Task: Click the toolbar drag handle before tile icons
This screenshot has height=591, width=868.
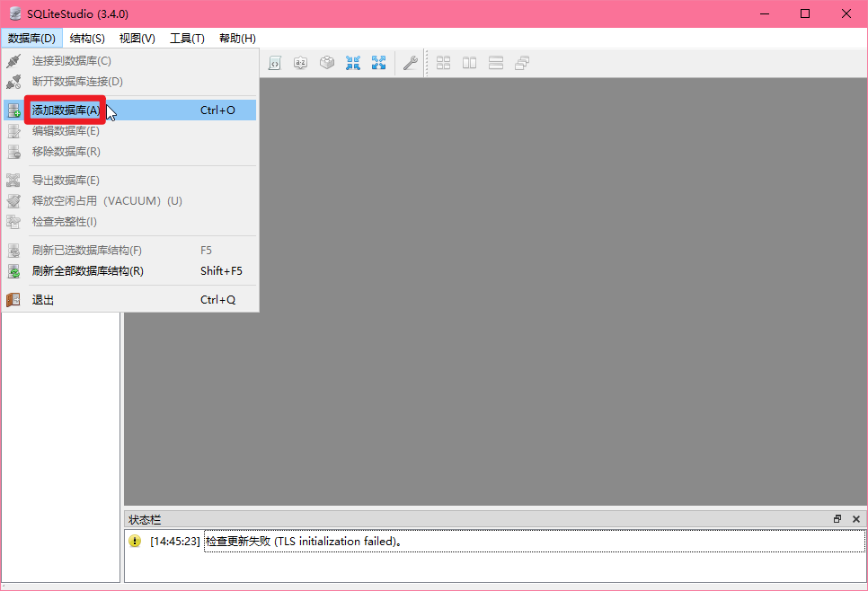Action: point(426,63)
